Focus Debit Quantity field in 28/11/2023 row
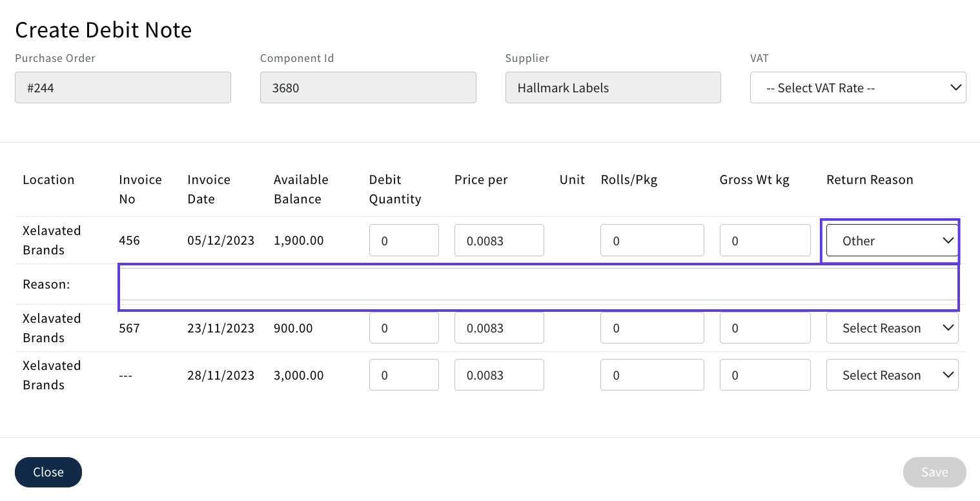 (403, 375)
